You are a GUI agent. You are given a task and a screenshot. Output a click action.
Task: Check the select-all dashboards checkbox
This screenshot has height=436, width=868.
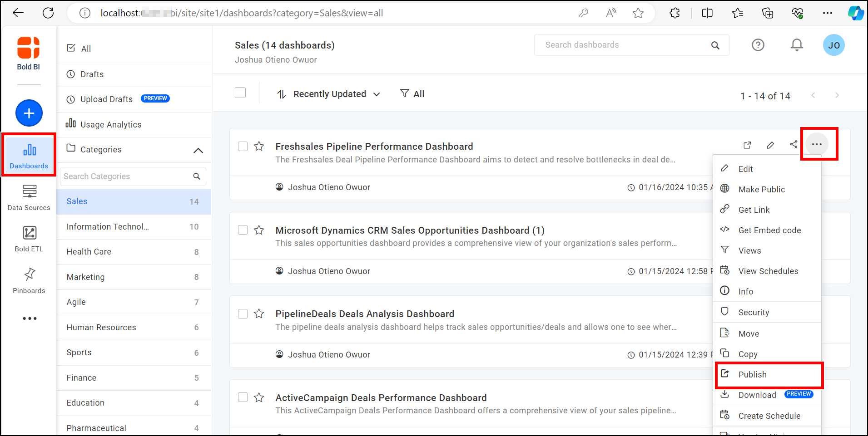point(240,93)
